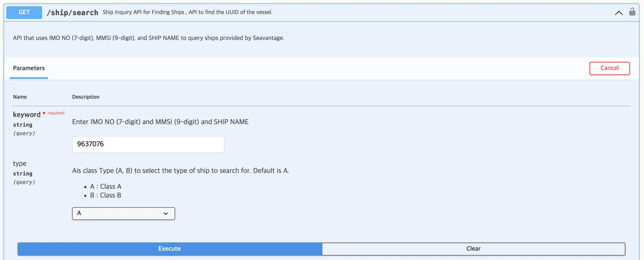Select the Parameters tab
The image size is (644, 260).
coord(29,68)
